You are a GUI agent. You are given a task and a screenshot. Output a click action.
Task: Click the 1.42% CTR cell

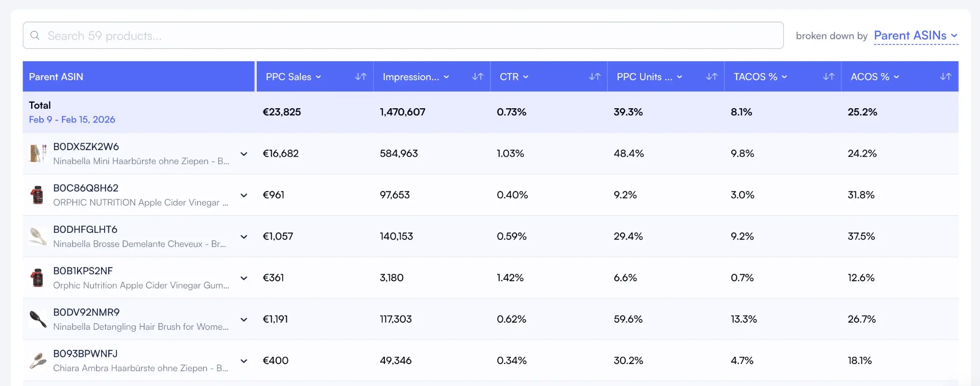[x=510, y=277]
